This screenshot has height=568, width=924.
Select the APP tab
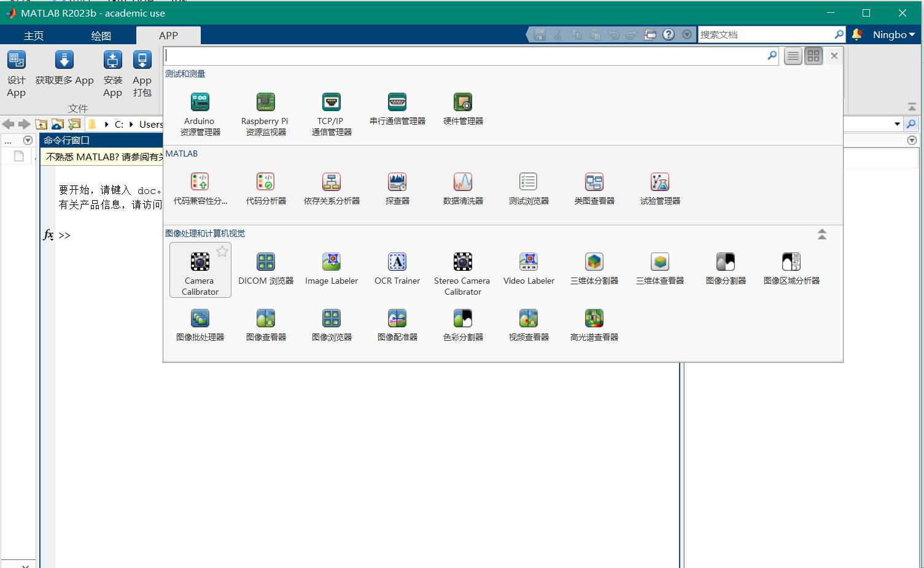click(168, 36)
